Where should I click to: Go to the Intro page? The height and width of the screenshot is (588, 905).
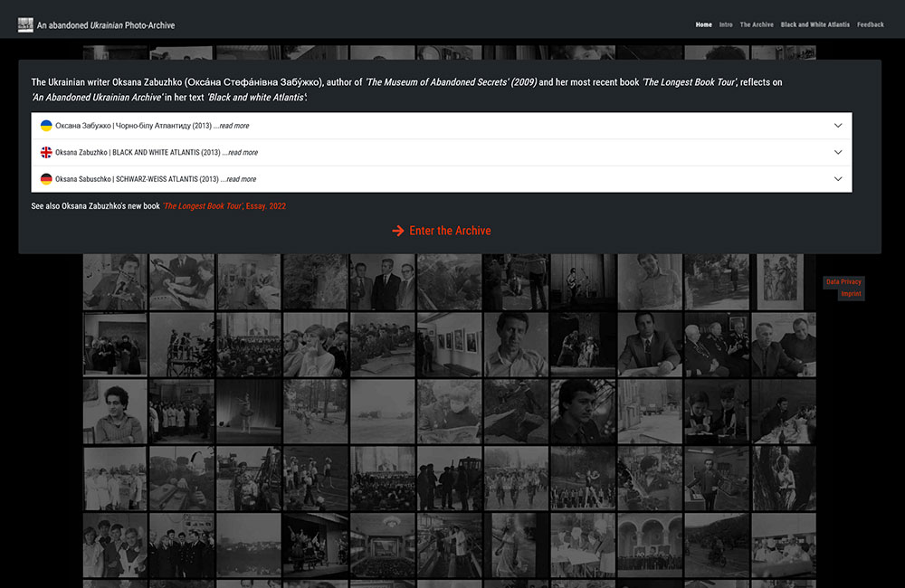[x=726, y=25]
